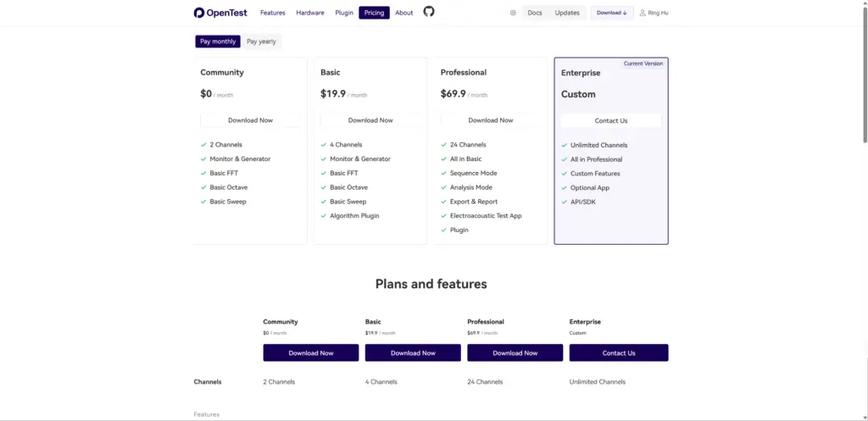Click the Features section label at bottom
The image size is (868, 421).
tap(207, 414)
